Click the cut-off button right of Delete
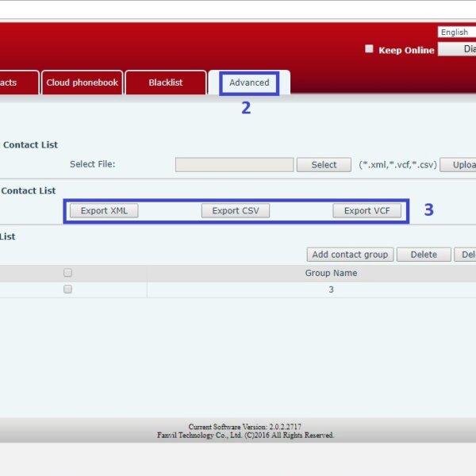The height and width of the screenshot is (476, 476). 466,255
